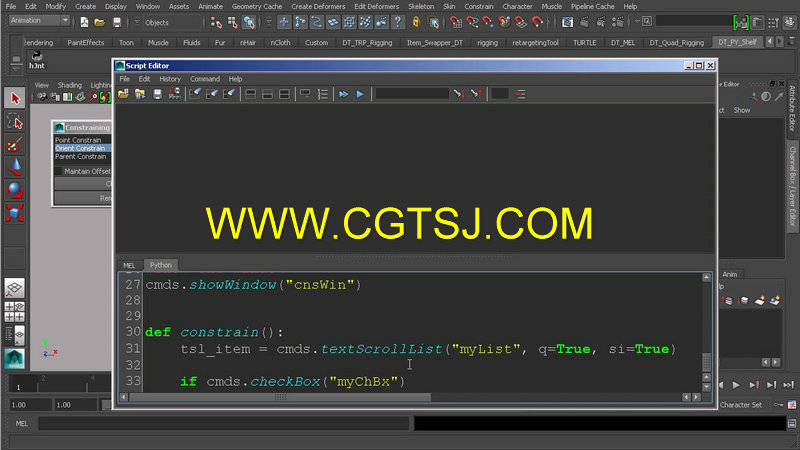
Task: Click the play forward playback button
Action: click(736, 385)
